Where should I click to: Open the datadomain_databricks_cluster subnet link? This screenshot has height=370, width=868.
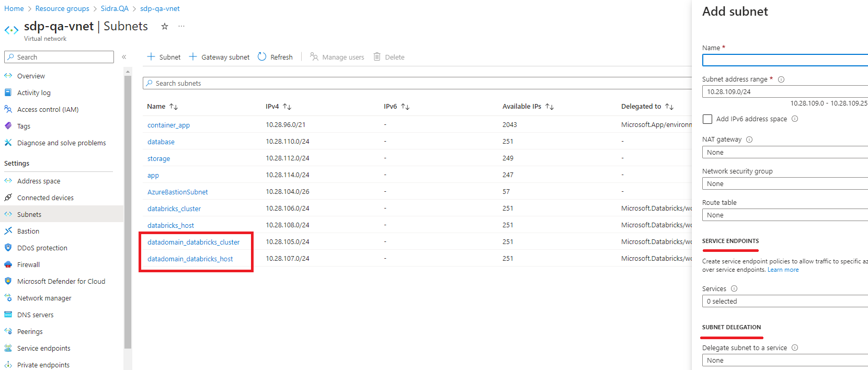click(x=193, y=242)
